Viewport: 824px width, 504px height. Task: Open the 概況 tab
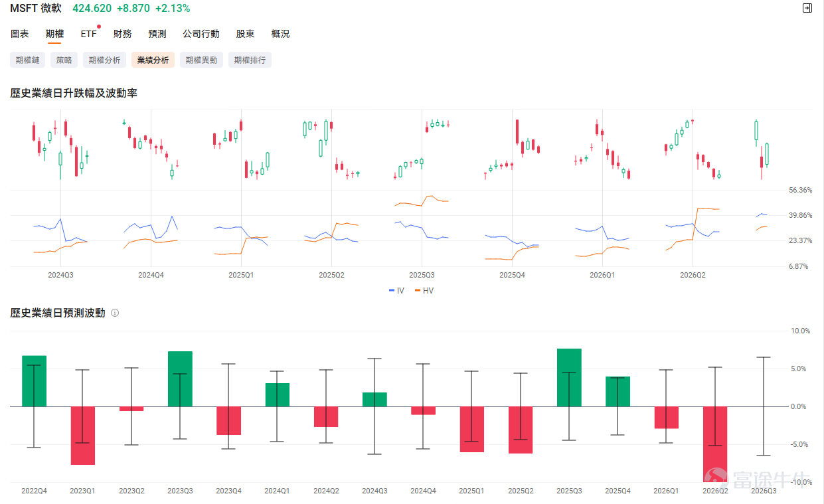[x=280, y=34]
